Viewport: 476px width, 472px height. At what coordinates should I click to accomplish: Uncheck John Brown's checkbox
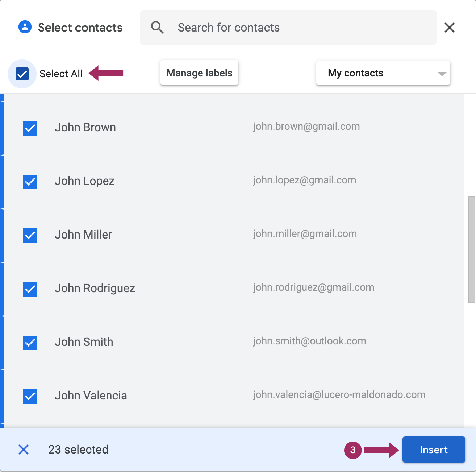[30, 128]
